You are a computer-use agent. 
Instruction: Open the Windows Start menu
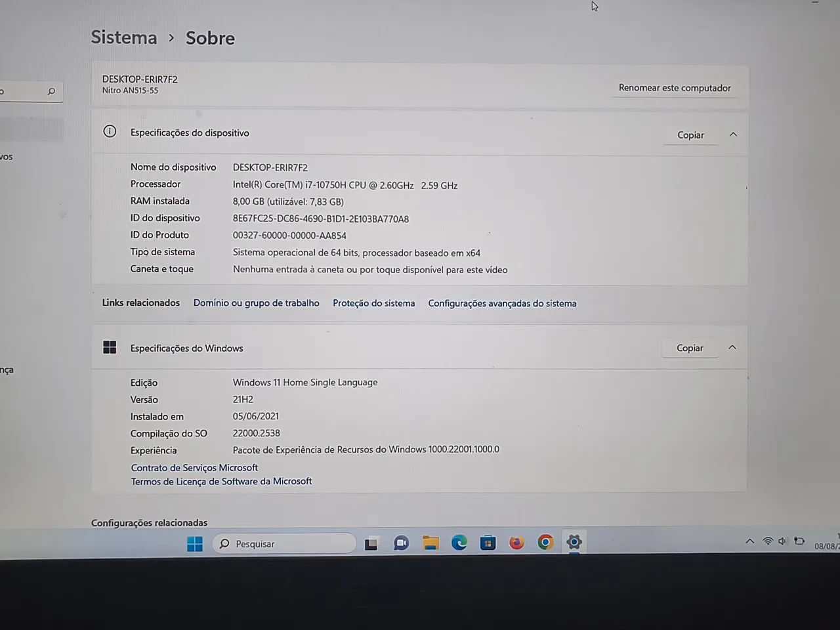195,543
